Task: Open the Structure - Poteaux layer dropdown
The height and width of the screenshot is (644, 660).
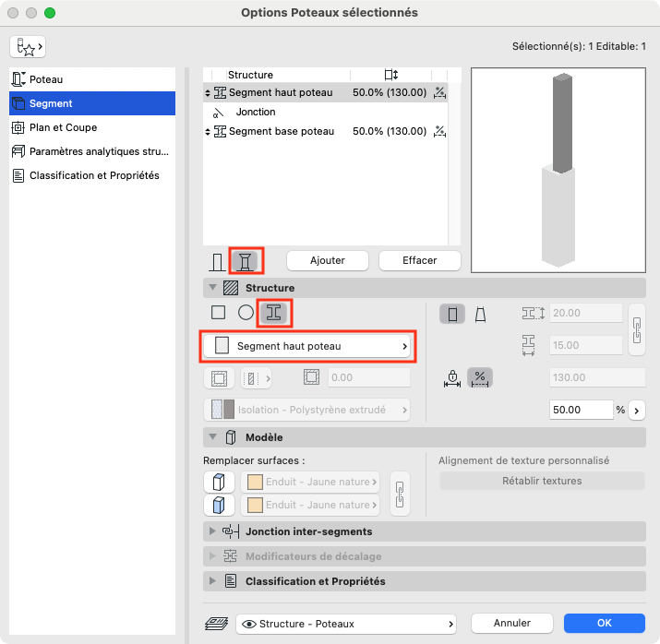Action: click(346, 624)
